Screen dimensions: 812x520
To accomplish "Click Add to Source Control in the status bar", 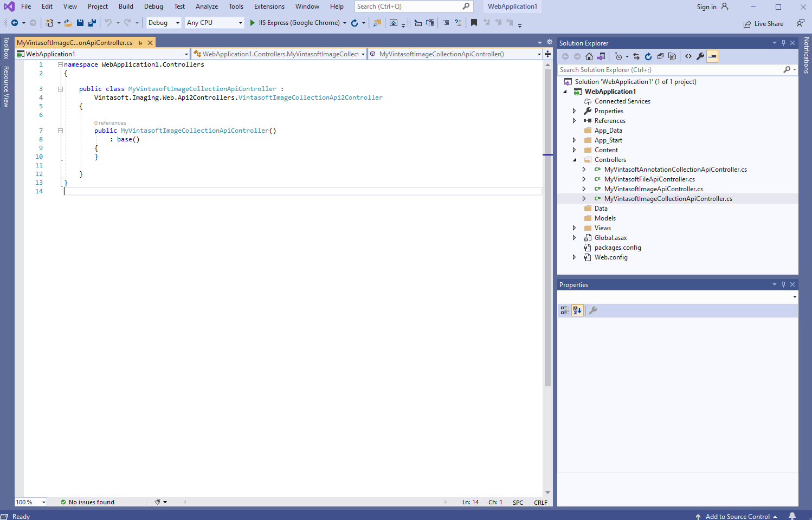I will tap(737, 516).
